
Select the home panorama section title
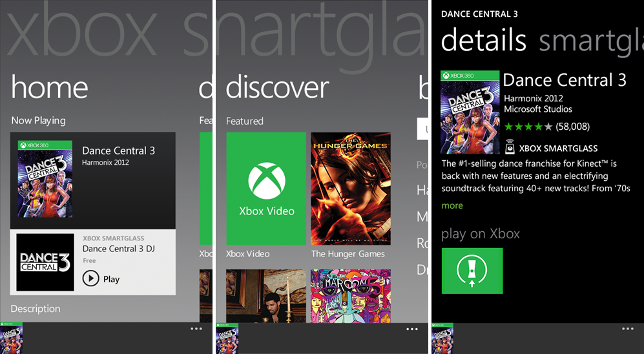(49, 87)
